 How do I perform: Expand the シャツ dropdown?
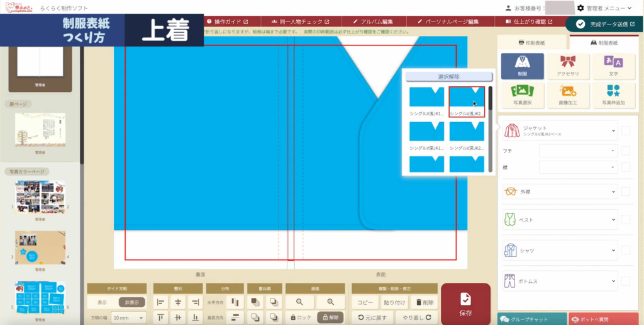click(x=560, y=250)
